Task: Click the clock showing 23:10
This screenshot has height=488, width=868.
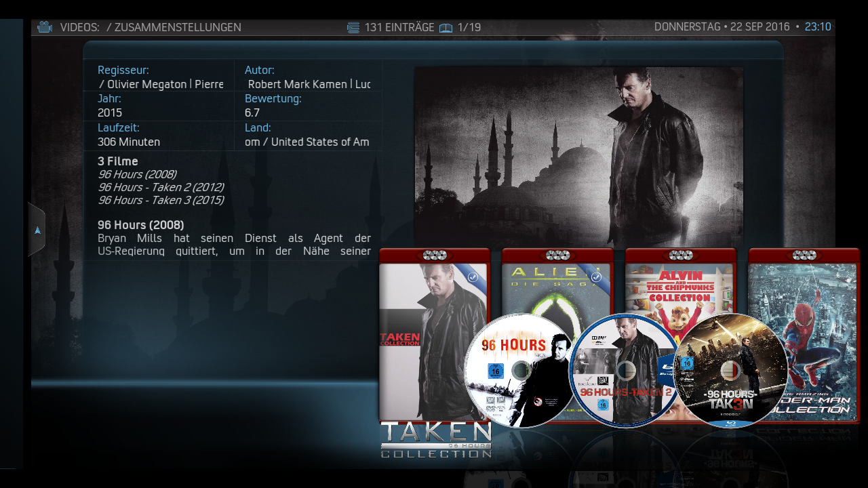Action: pyautogui.click(x=818, y=27)
